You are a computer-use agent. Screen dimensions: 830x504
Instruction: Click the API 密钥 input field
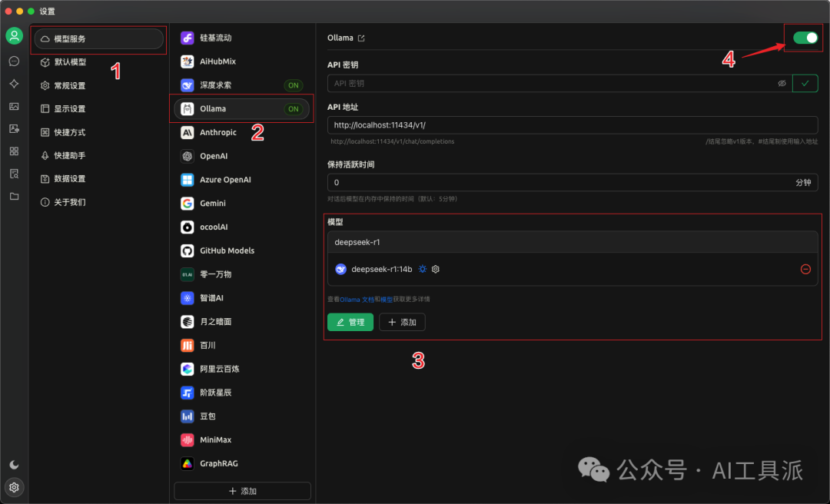pyautogui.click(x=560, y=83)
